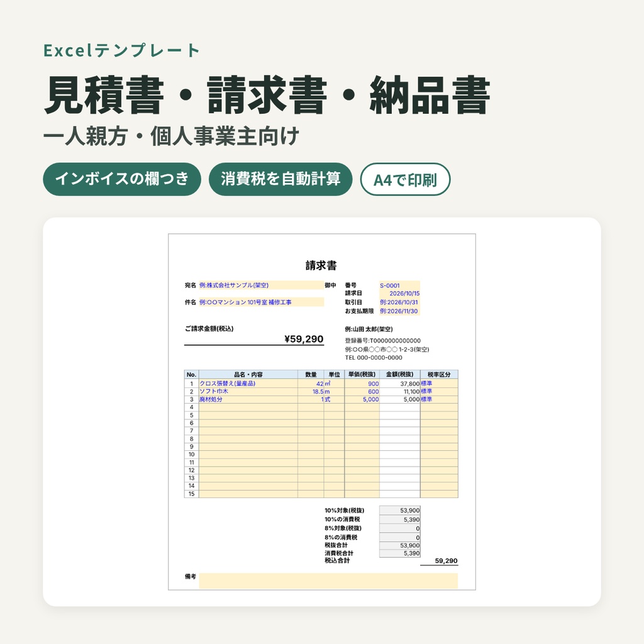Select the item cell クロス張替え(量産品)
Screen dimensions: 644x644
coord(248,384)
